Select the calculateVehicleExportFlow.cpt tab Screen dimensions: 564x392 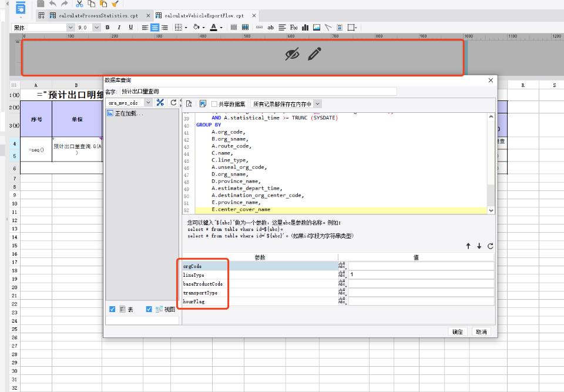click(203, 15)
